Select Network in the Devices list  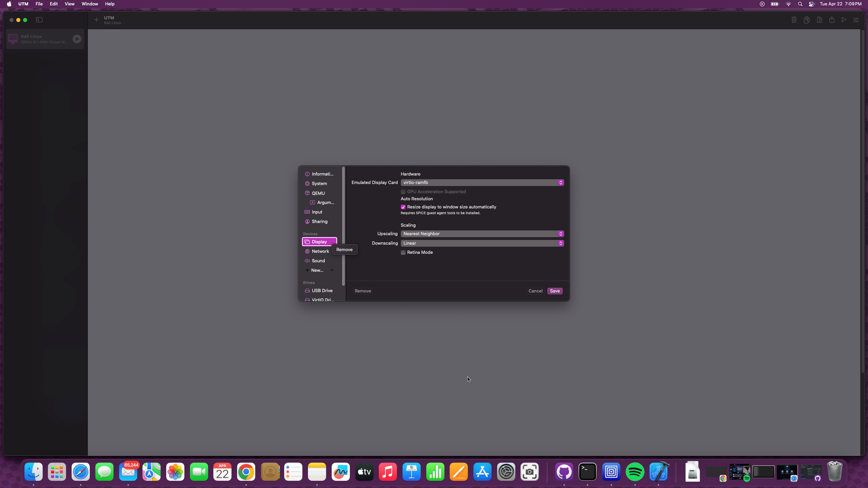320,251
